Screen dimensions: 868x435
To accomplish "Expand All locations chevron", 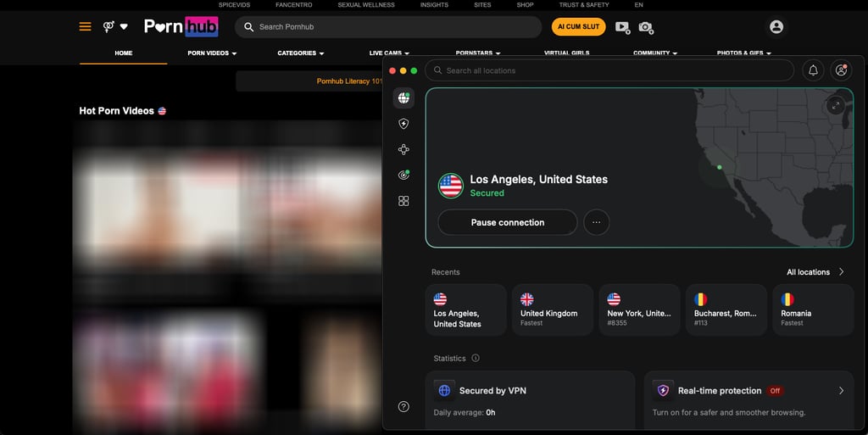I will click(x=842, y=271).
